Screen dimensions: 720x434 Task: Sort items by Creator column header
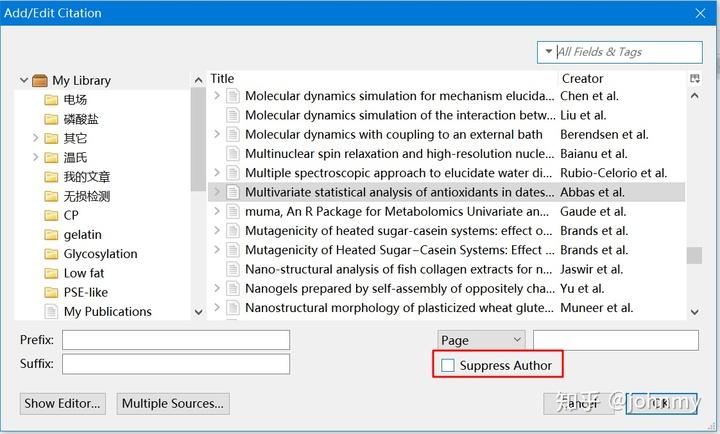623,79
